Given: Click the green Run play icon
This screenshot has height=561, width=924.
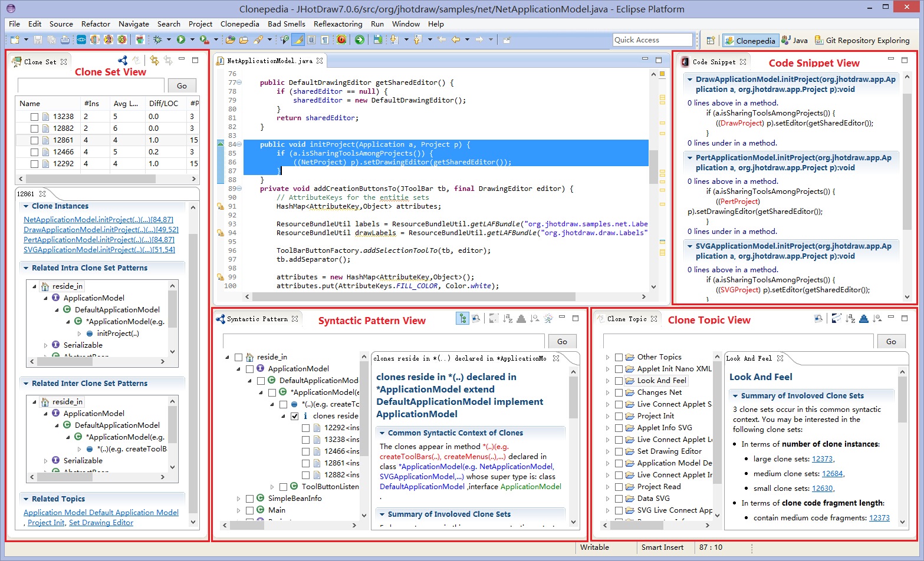Looking at the screenshot, I should coord(181,39).
